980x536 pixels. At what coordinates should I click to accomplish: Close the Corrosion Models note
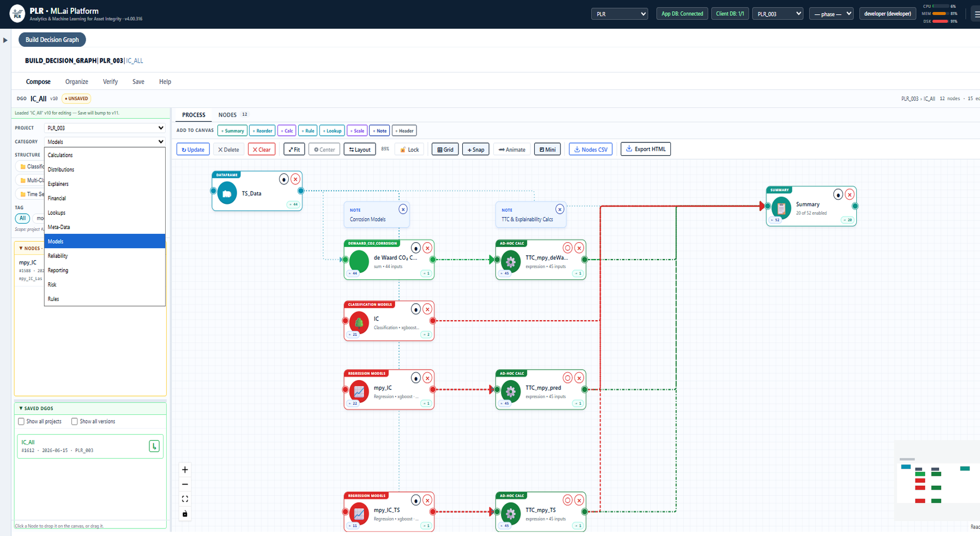403,209
